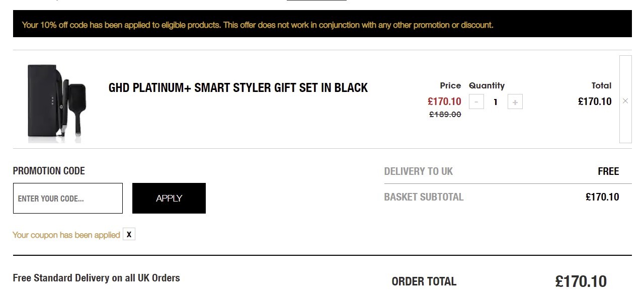Click the struck-through original price £189.00

(445, 115)
